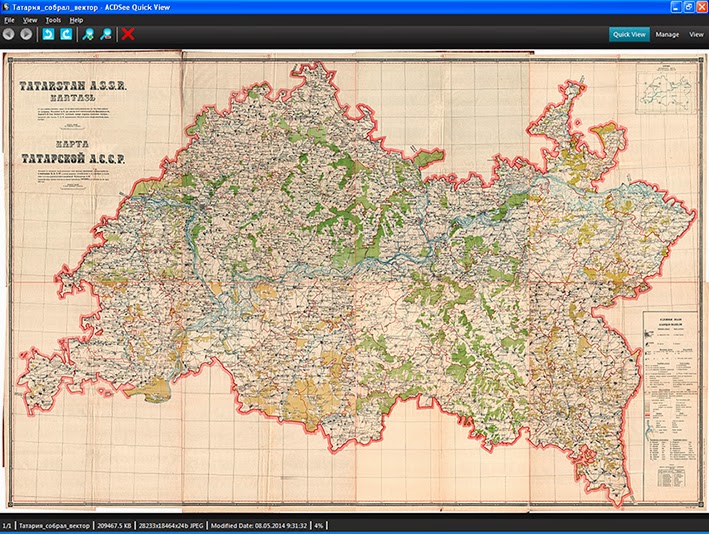Click the file name Татария_собрал_вектор in status bar
709x534 pixels.
pos(54,525)
